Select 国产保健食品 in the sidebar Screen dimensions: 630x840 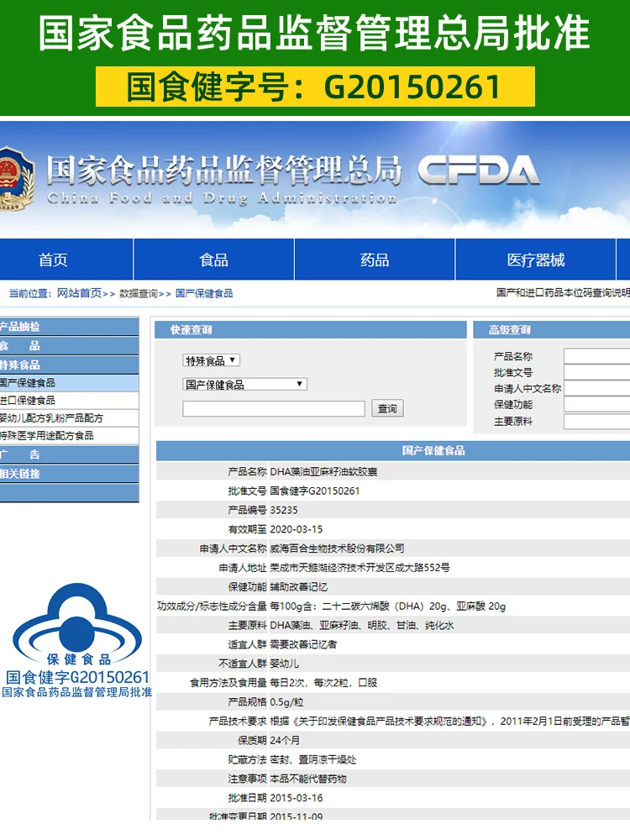pos(69,383)
